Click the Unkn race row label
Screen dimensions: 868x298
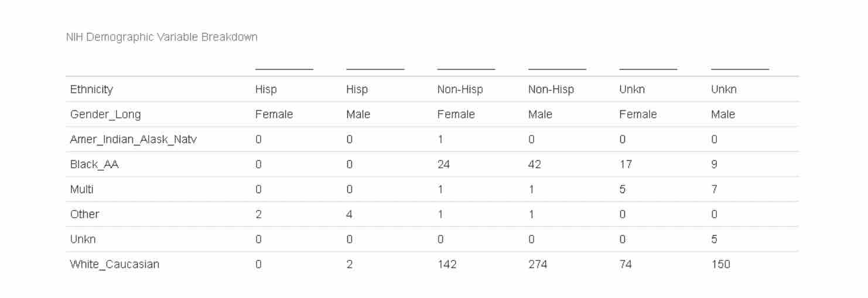[x=83, y=239]
